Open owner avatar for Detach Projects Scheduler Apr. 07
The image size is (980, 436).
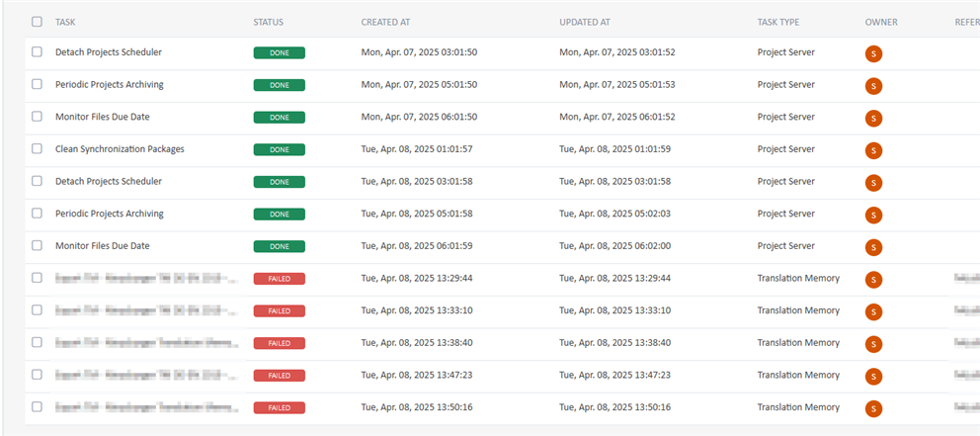873,53
